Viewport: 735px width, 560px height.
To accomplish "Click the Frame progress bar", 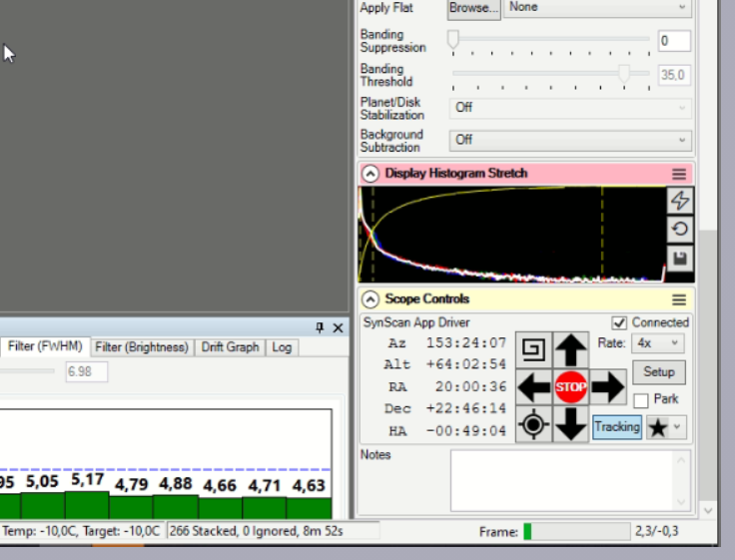I will click(577, 531).
